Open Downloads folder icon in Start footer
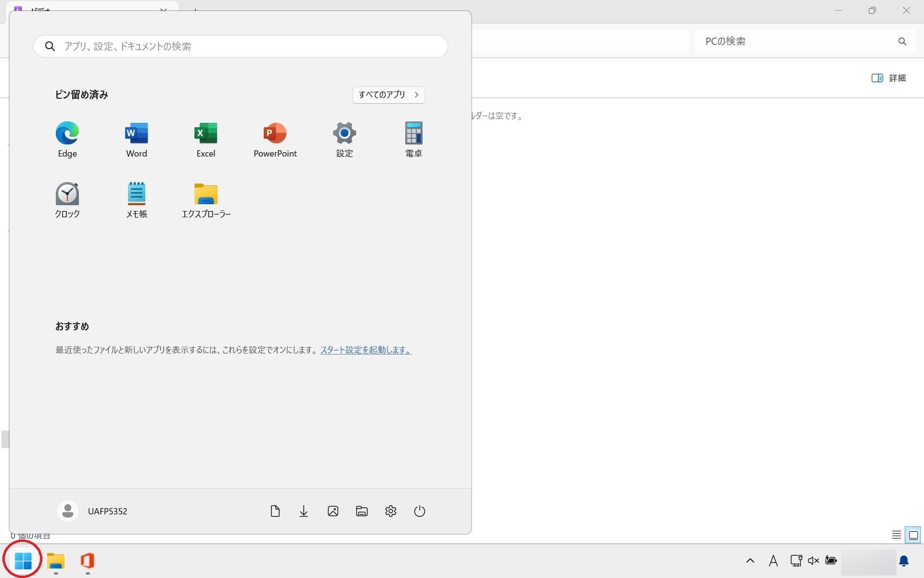This screenshot has height=578, width=924. point(304,511)
